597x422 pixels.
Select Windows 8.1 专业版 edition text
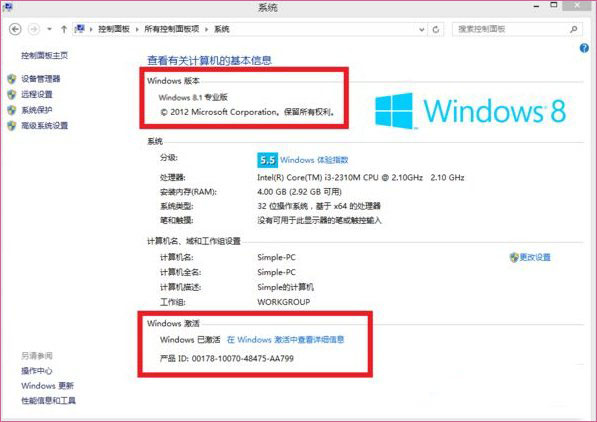(x=193, y=98)
